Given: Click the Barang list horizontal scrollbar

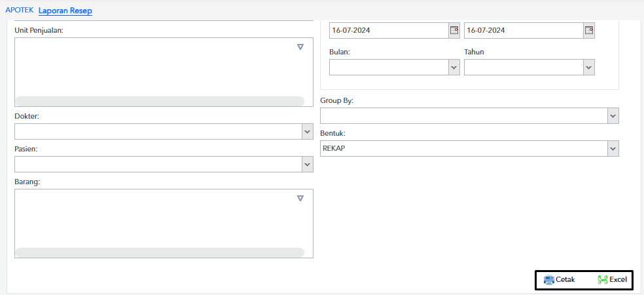Looking at the screenshot, I should pos(159,252).
